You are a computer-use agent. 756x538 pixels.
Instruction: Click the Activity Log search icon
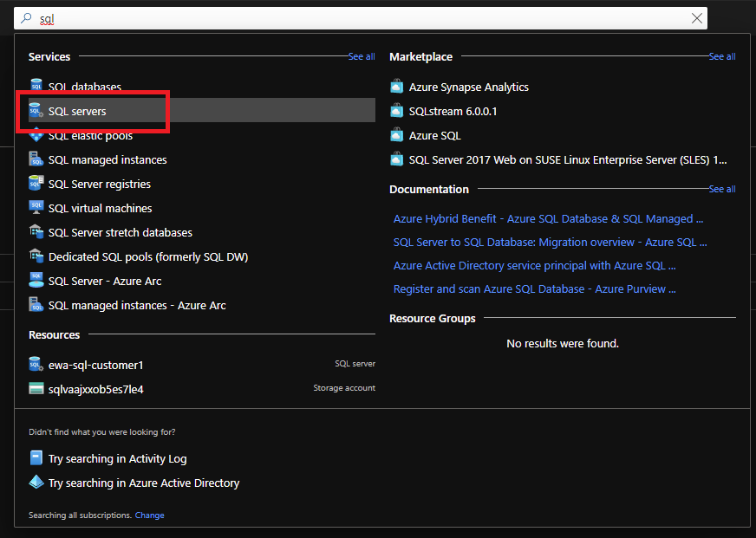[36, 458]
